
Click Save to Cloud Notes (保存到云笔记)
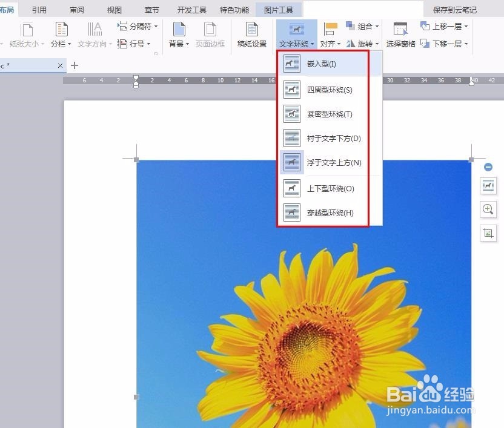point(454,10)
